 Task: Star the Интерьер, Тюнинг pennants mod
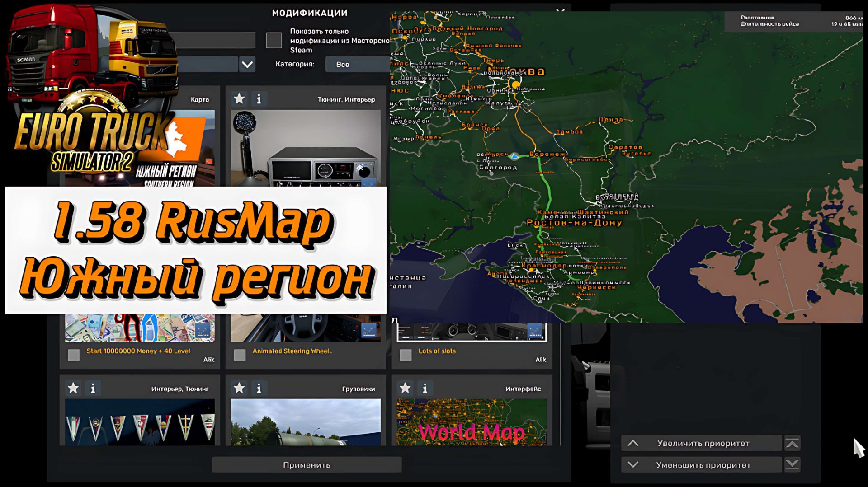[73, 388]
